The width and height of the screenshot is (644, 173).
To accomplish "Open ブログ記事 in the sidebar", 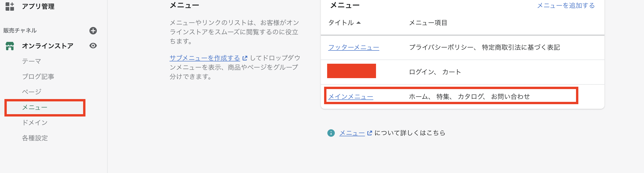I will pyautogui.click(x=38, y=77).
